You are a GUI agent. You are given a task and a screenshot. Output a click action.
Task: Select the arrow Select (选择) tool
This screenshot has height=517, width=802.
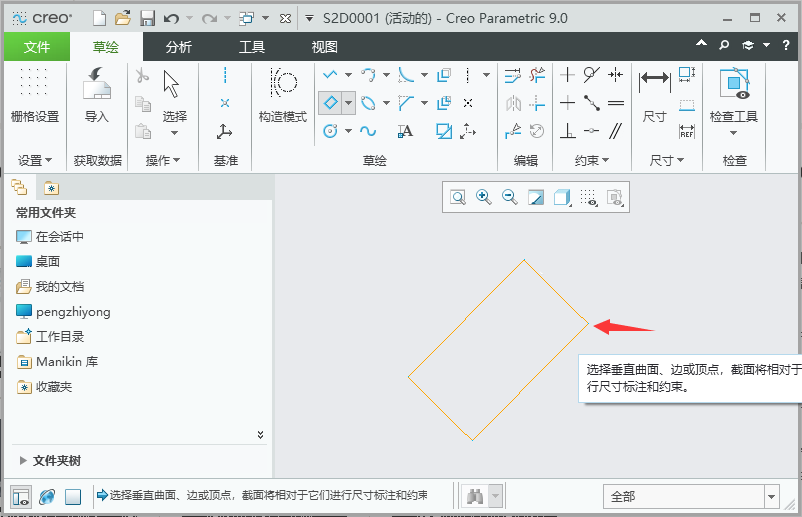tap(174, 96)
